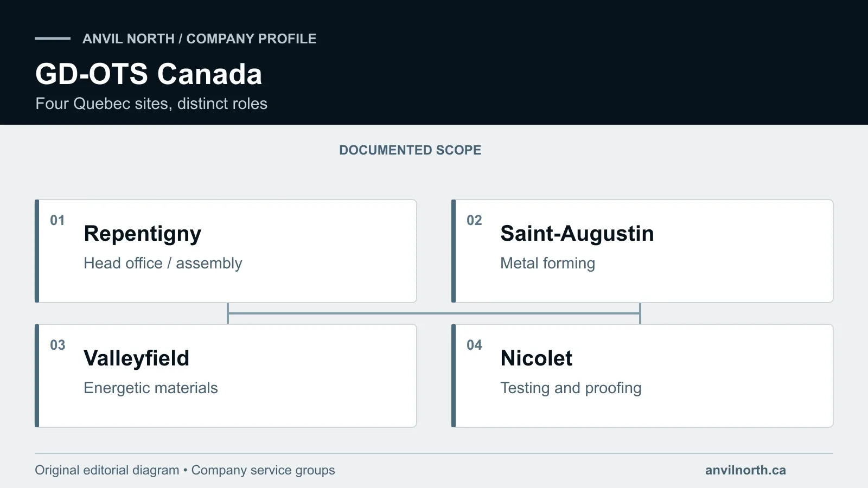The width and height of the screenshot is (868, 488).
Task: Click the number 01 on the Repentigny card
Action: 58,220
